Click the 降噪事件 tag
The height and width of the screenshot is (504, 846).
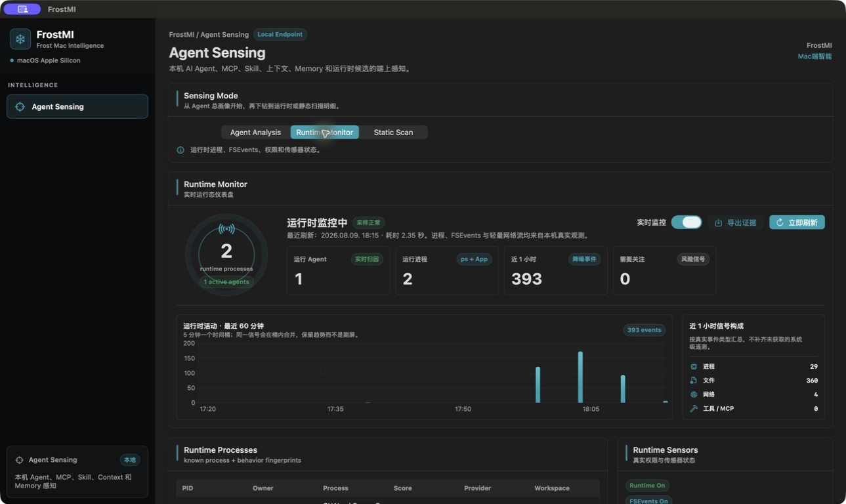(584, 259)
